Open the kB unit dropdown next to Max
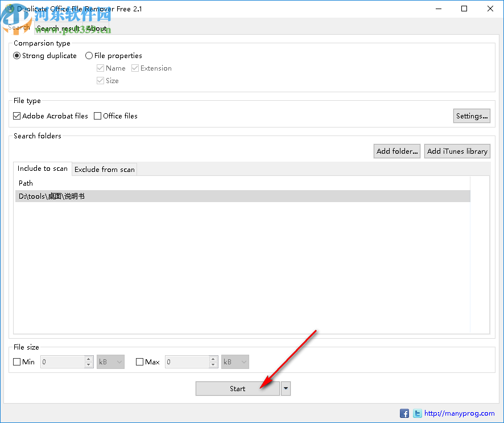The height and width of the screenshot is (423, 504). [235, 362]
